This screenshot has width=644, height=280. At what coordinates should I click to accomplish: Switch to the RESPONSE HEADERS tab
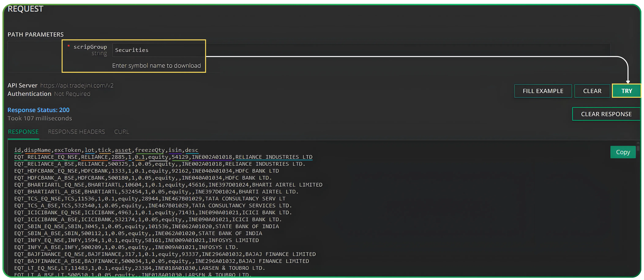tap(77, 132)
